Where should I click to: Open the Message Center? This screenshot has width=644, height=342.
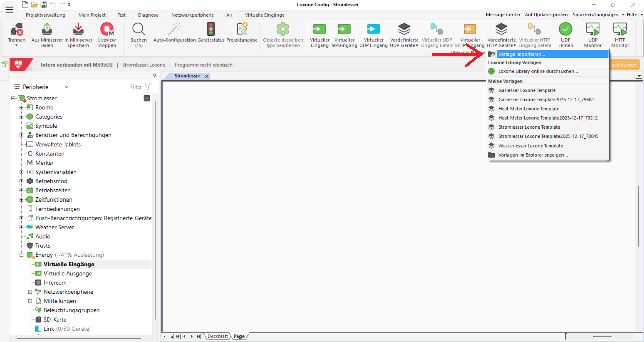(503, 15)
